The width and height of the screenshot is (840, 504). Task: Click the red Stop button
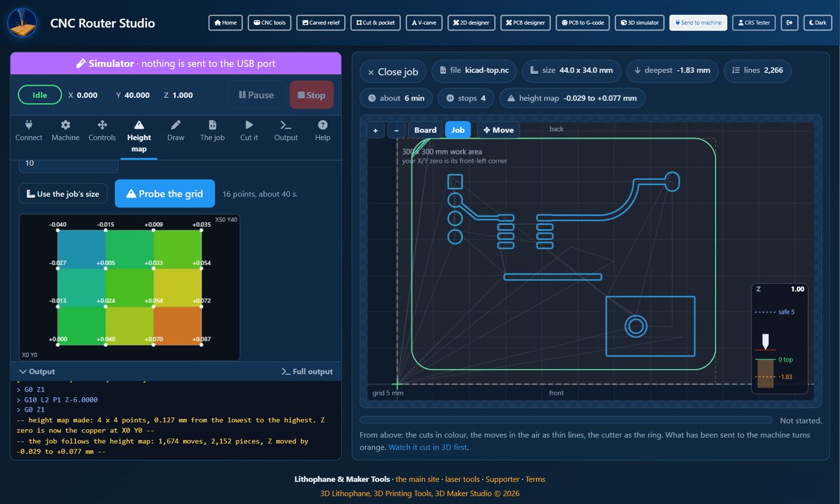pos(311,95)
